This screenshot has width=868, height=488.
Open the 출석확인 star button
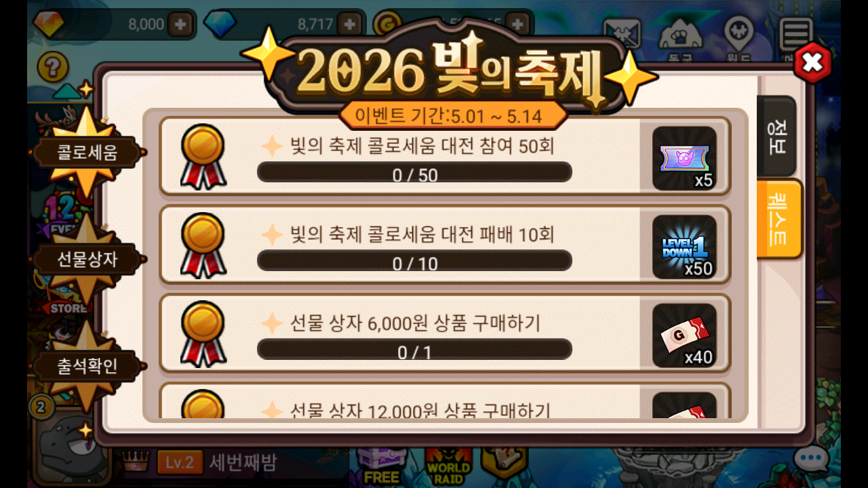point(87,365)
